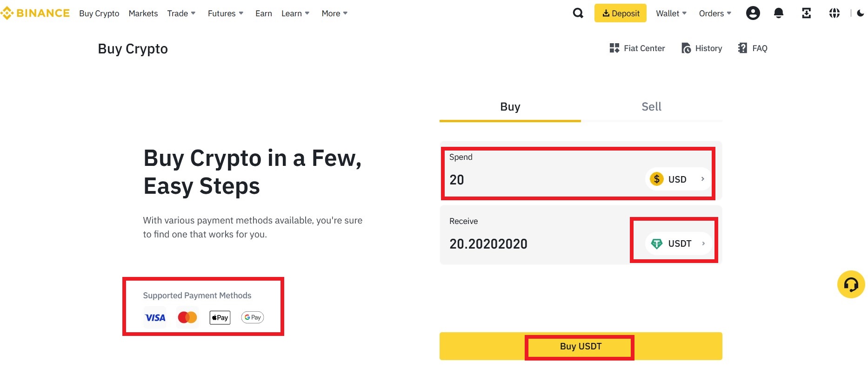Click the Binance logo
This screenshot has height=381, width=868.
point(35,13)
